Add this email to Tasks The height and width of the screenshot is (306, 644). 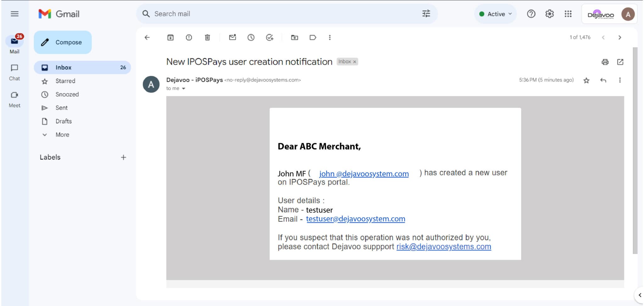tap(269, 37)
